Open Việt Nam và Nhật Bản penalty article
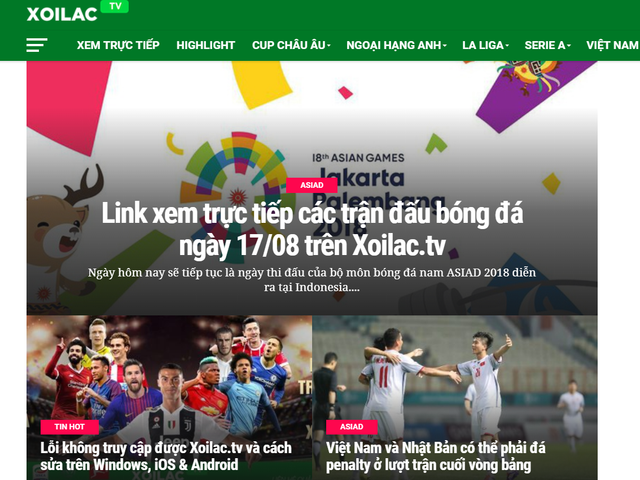The image size is (640, 480). 436,456
